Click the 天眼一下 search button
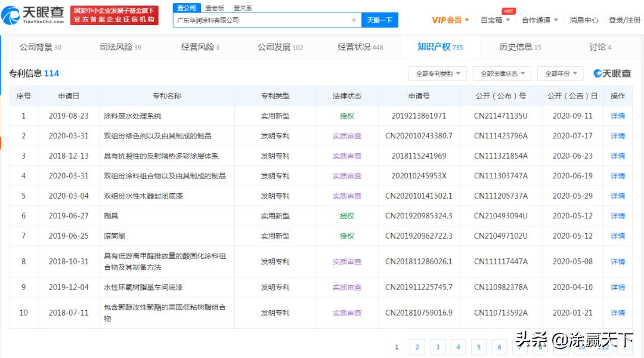The width and height of the screenshot is (644, 358). pos(380,20)
